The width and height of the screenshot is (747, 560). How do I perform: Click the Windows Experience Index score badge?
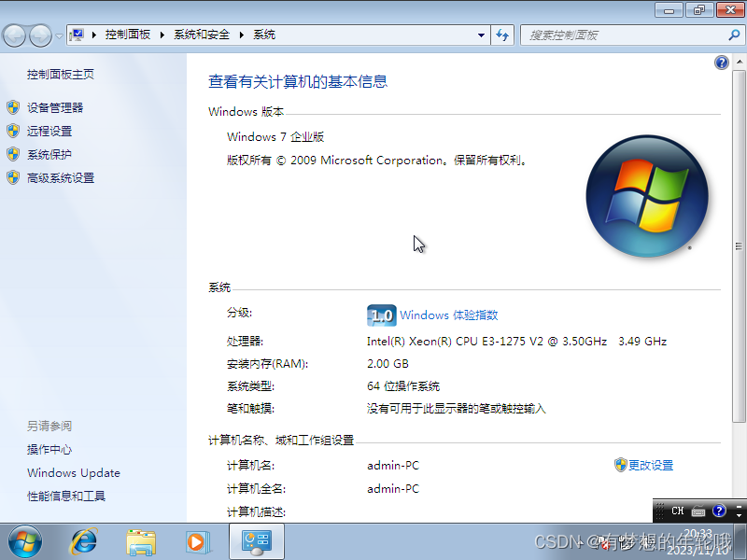382,315
